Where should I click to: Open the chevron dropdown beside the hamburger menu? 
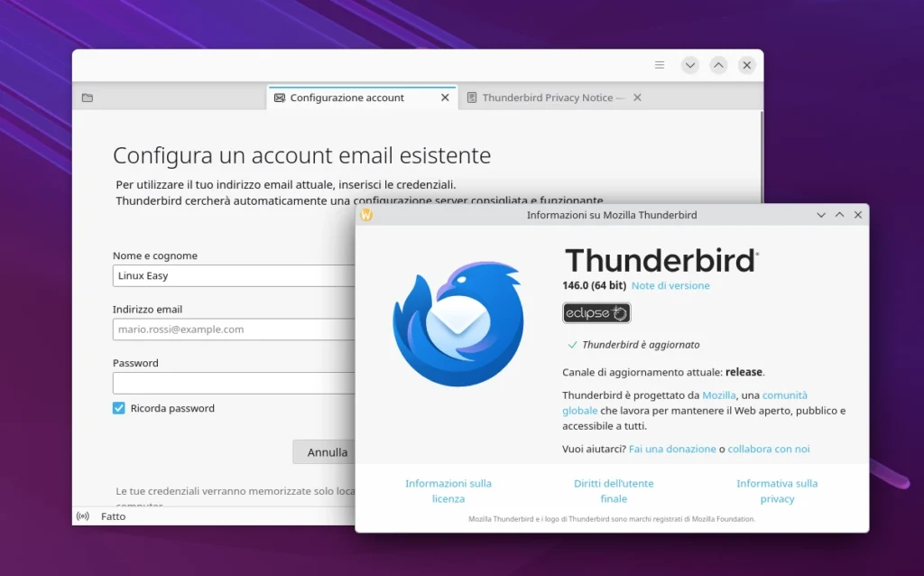pyautogui.click(x=689, y=65)
